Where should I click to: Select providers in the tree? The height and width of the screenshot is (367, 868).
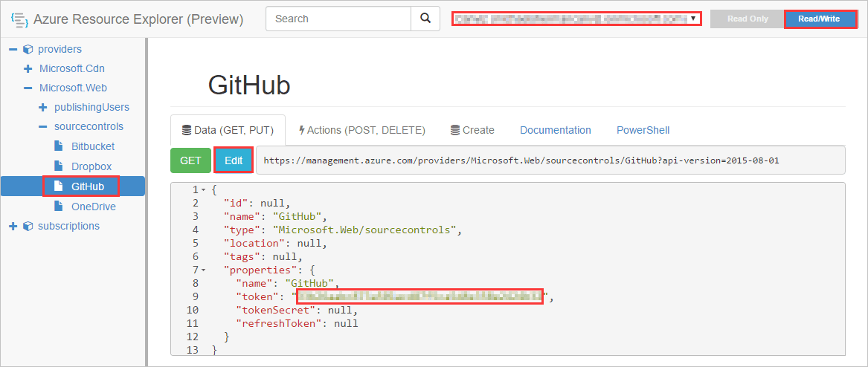tap(60, 50)
